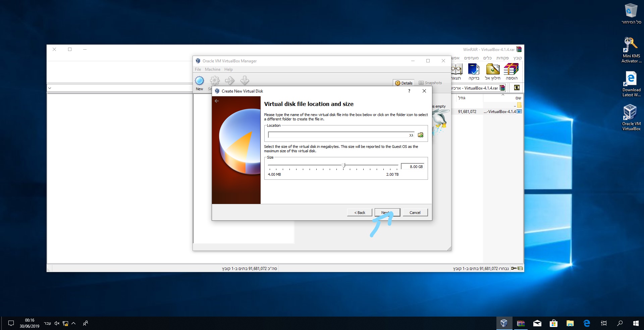The image size is (644, 330).
Task: Click the New virtual machine toolbar icon
Action: (x=200, y=83)
